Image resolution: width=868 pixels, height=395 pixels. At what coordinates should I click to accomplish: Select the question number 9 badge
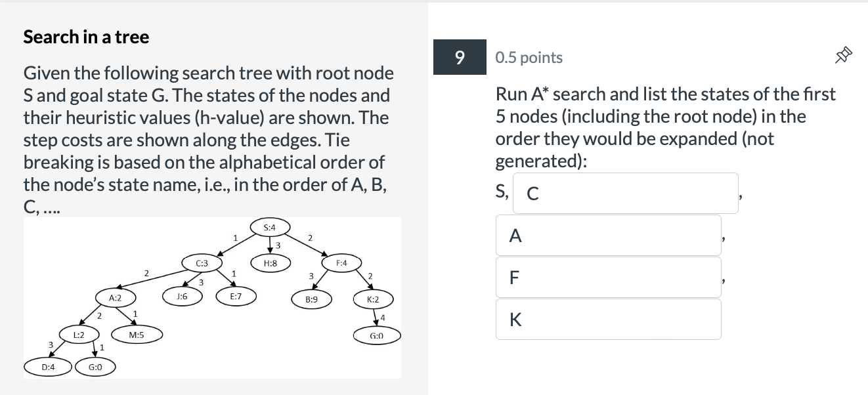460,58
